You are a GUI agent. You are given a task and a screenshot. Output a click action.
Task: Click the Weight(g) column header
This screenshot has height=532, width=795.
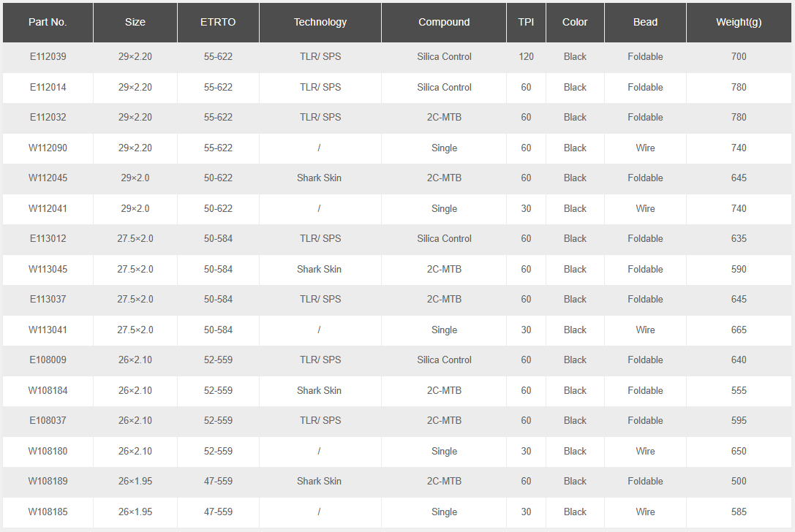click(x=739, y=22)
